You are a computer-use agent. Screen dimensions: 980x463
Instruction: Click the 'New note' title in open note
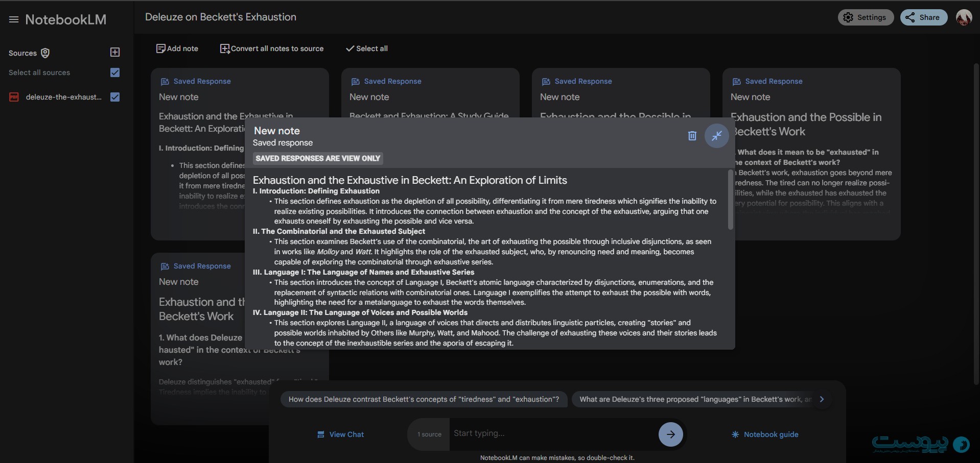(x=277, y=131)
